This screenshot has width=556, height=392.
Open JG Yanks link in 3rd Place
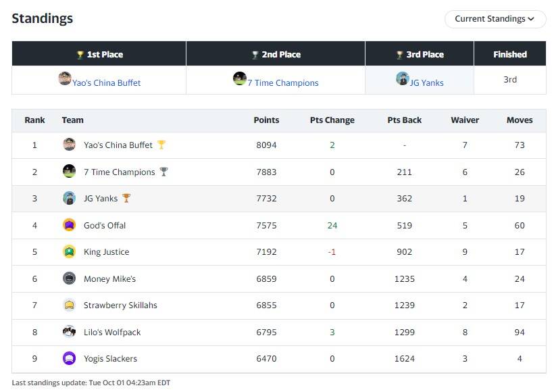click(x=426, y=83)
